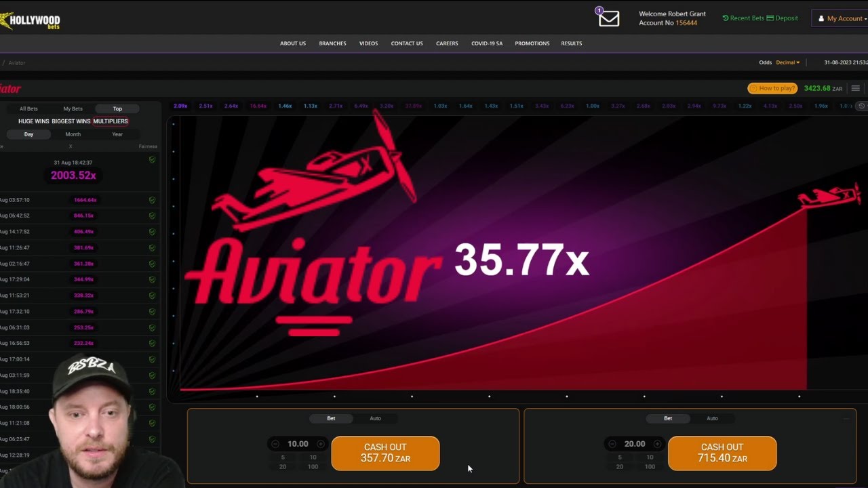
Task: Click the Hollywoodbets logo
Action: click(x=31, y=22)
